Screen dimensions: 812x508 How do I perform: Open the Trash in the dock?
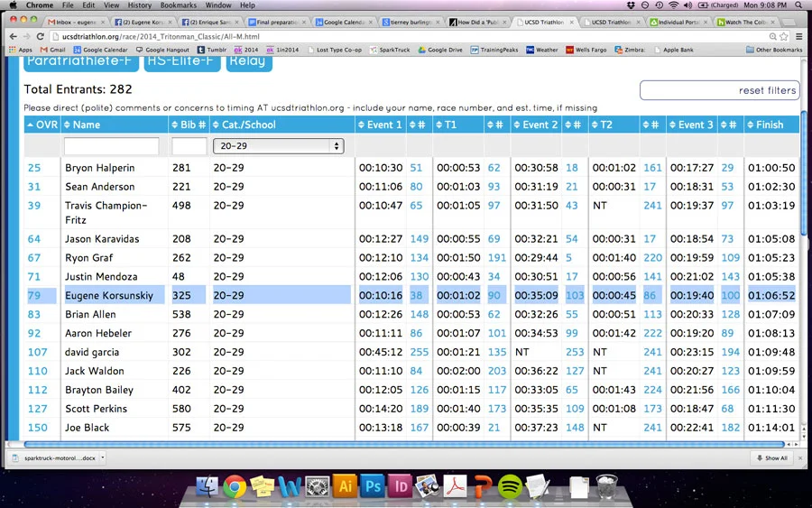pyautogui.click(x=606, y=486)
